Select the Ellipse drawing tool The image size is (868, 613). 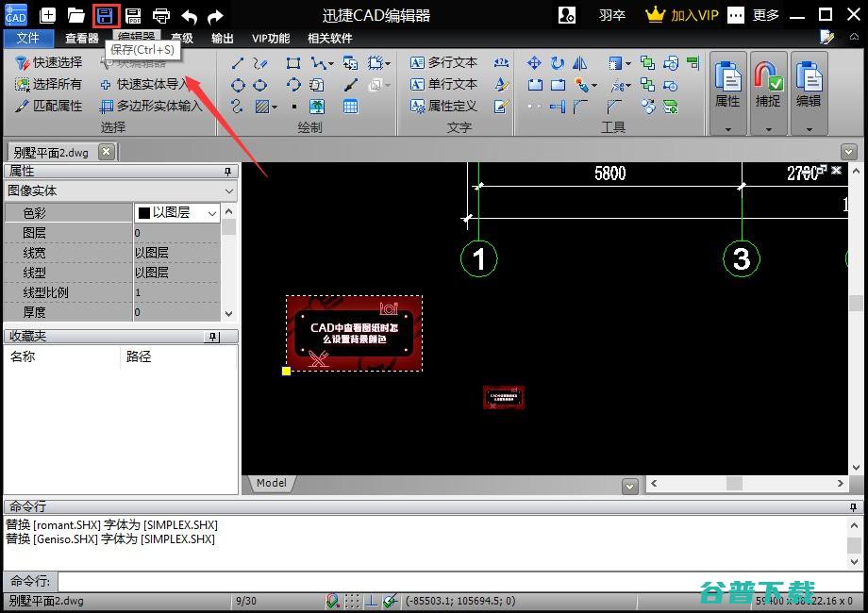click(x=259, y=85)
